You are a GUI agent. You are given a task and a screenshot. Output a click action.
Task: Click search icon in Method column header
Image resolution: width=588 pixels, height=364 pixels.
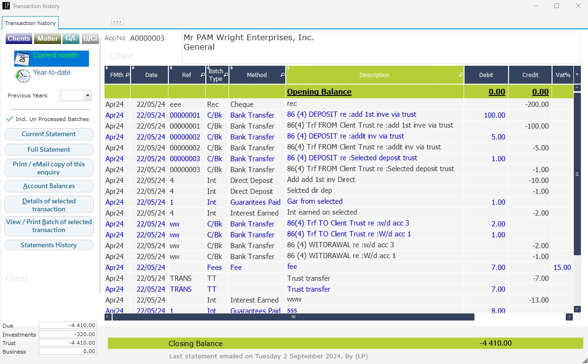[x=282, y=75]
